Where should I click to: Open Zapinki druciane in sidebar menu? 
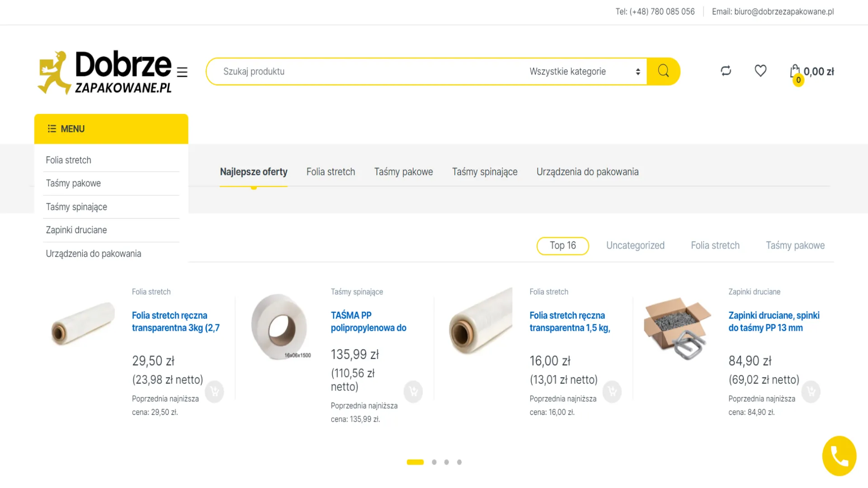click(76, 230)
